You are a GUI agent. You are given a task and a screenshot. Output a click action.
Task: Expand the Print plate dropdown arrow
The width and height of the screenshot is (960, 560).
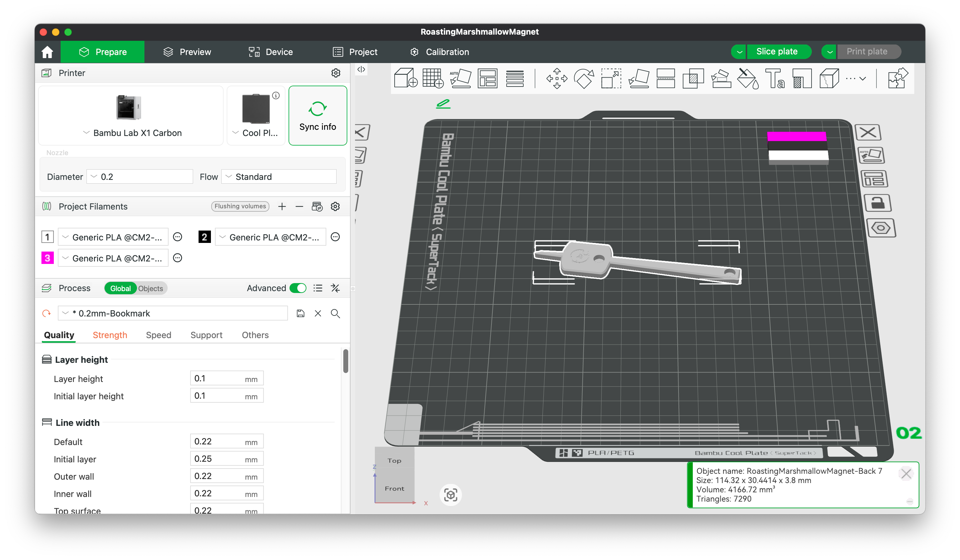click(829, 52)
